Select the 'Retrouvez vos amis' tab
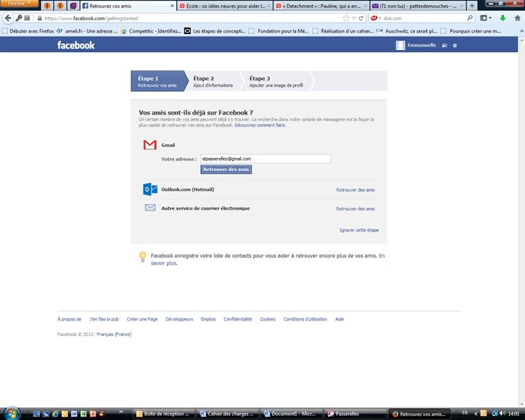 127,6
